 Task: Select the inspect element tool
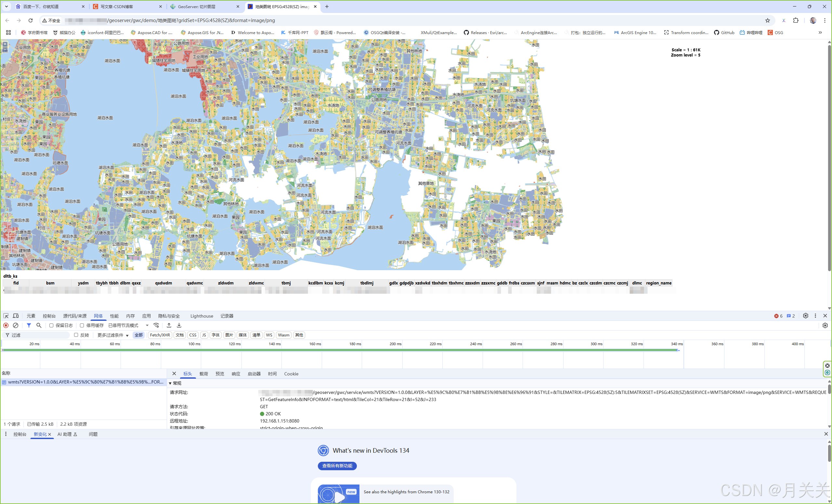tap(6, 316)
